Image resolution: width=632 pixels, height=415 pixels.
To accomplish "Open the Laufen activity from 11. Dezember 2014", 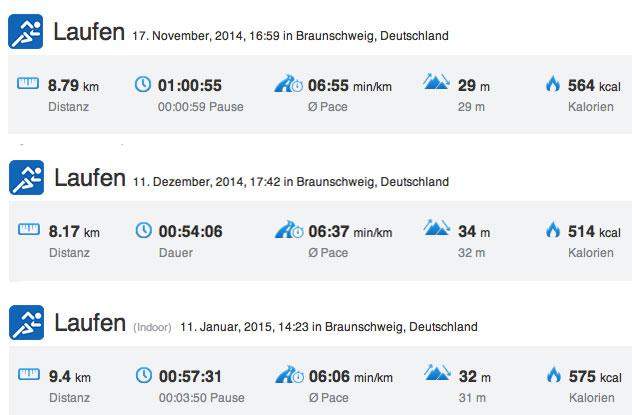I will pos(90,178).
